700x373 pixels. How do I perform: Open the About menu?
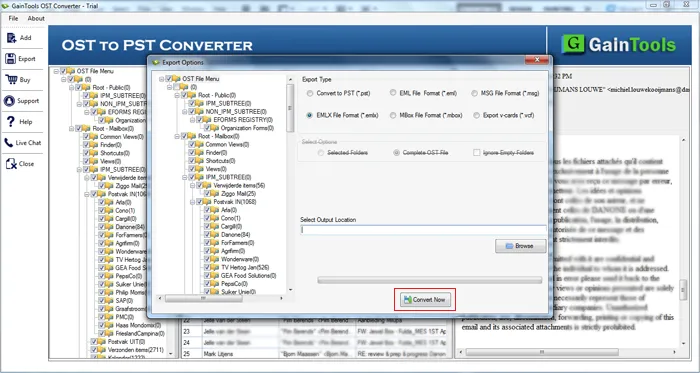pos(36,18)
